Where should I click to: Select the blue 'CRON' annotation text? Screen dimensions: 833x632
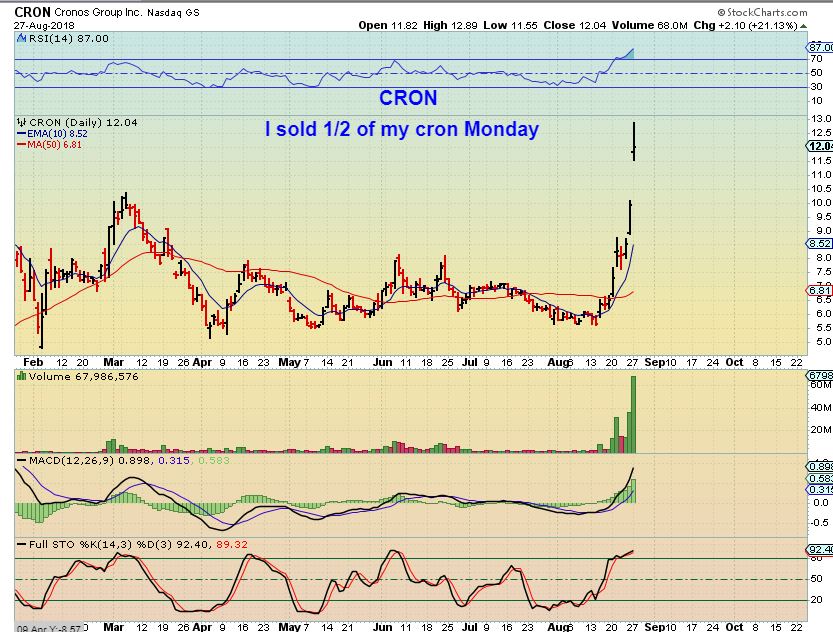(407, 98)
